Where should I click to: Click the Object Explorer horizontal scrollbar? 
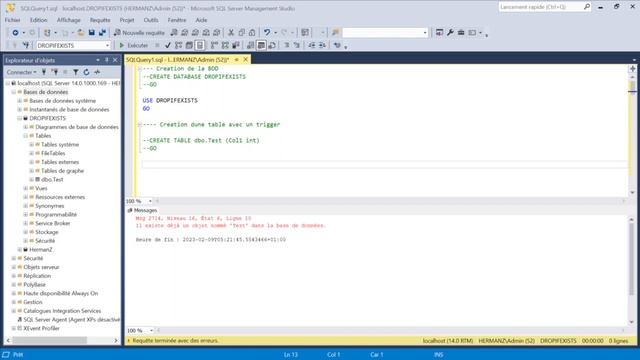[x=49, y=340]
